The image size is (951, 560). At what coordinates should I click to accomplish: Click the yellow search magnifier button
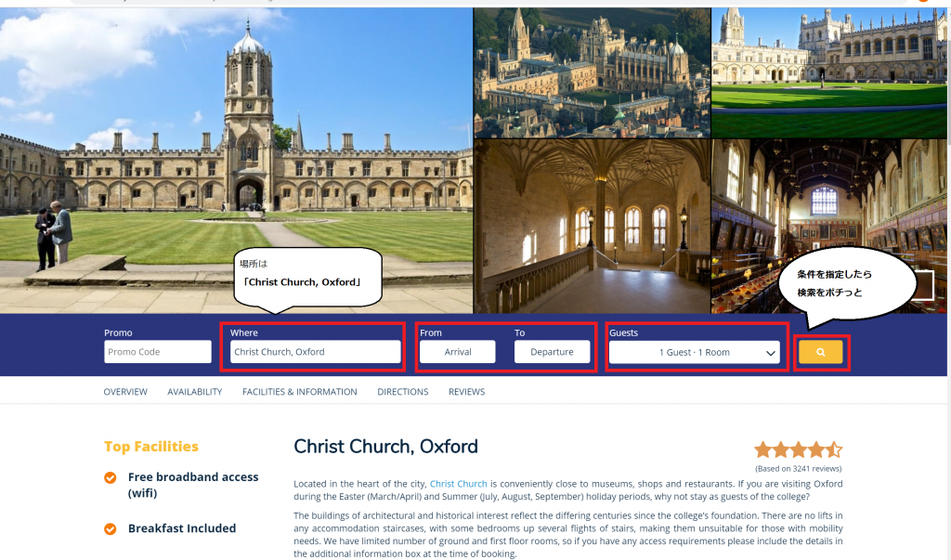point(821,352)
